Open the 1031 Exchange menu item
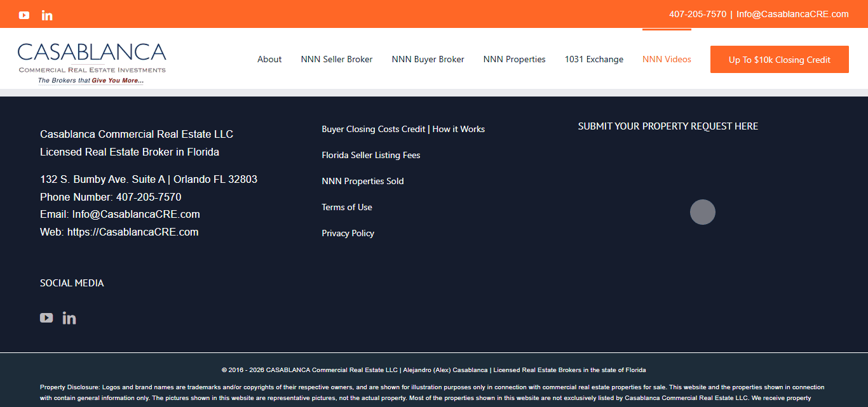This screenshot has width=868, height=407. click(594, 59)
